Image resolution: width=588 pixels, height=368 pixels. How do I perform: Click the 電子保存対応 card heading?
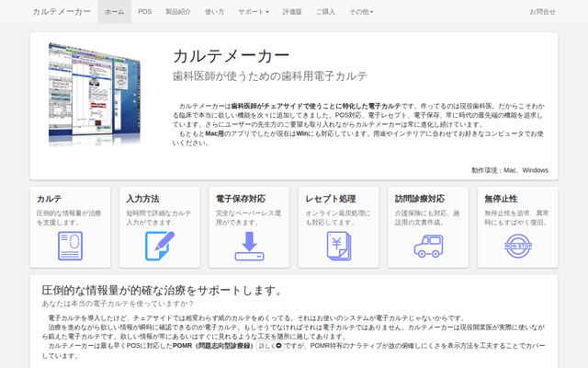241,199
